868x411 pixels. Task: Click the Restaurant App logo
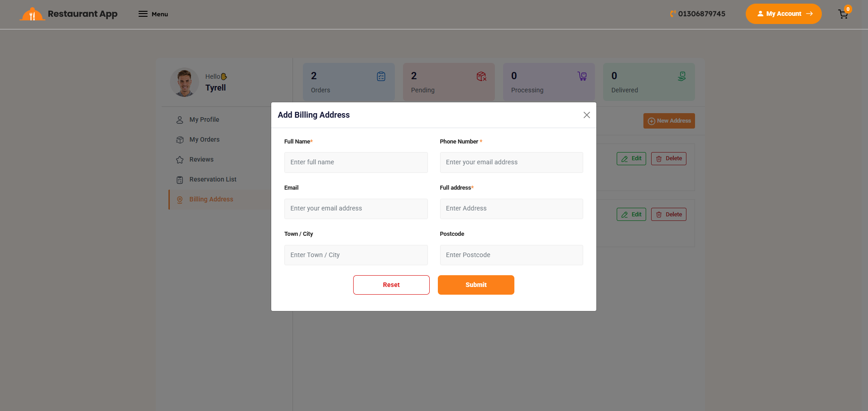coord(69,14)
